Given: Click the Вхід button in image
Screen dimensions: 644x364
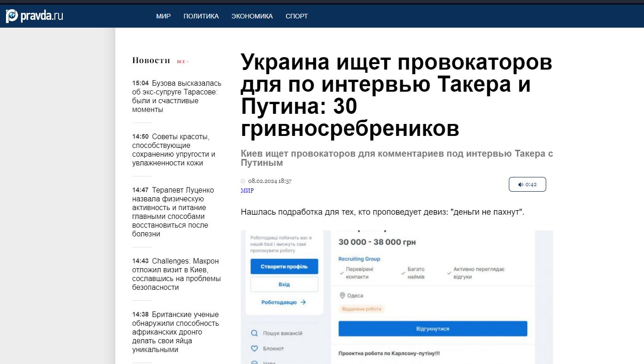Looking at the screenshot, I should pyautogui.click(x=284, y=284).
